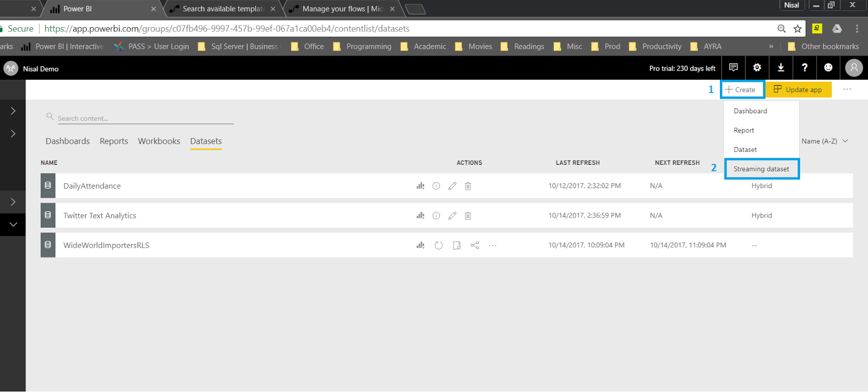Create a report for WideWorldImportersRLS
Image resolution: width=868 pixels, height=392 pixels.
(420, 245)
